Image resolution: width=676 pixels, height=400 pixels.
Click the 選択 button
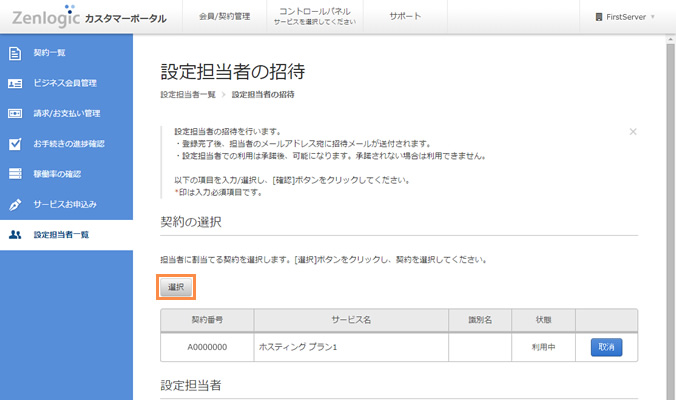pos(176,287)
